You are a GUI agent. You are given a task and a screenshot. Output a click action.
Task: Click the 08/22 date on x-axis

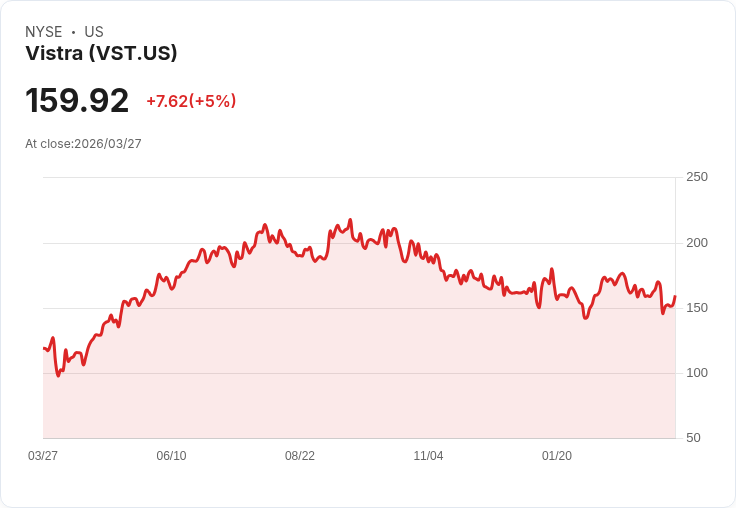(300, 456)
